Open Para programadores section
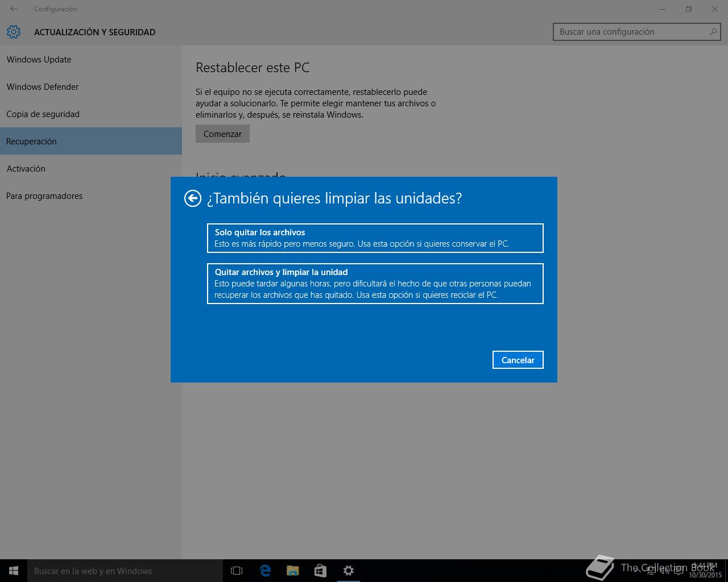Image resolution: width=728 pixels, height=582 pixels. 91,196
